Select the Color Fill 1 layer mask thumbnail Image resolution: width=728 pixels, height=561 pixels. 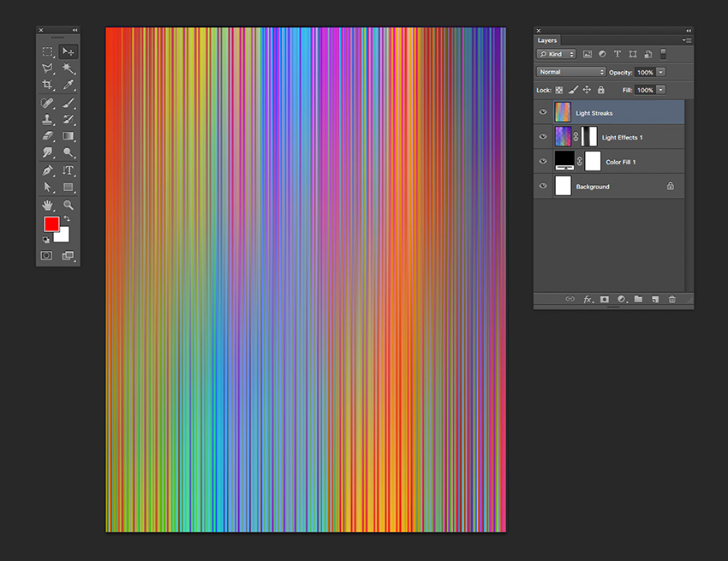593,161
